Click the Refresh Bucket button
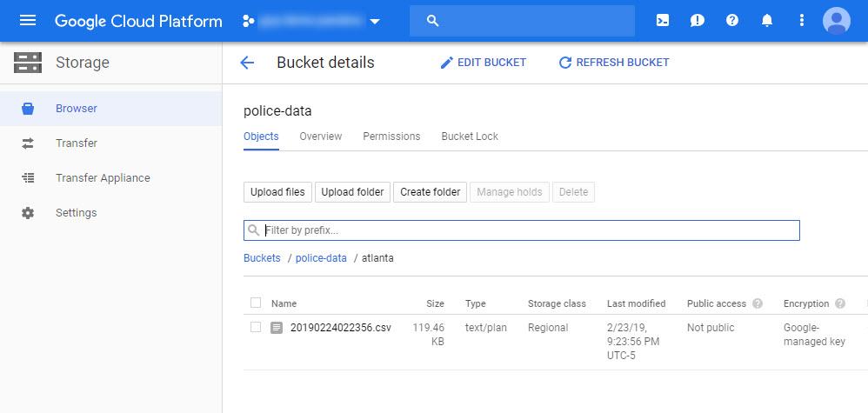868x413 pixels. click(614, 63)
